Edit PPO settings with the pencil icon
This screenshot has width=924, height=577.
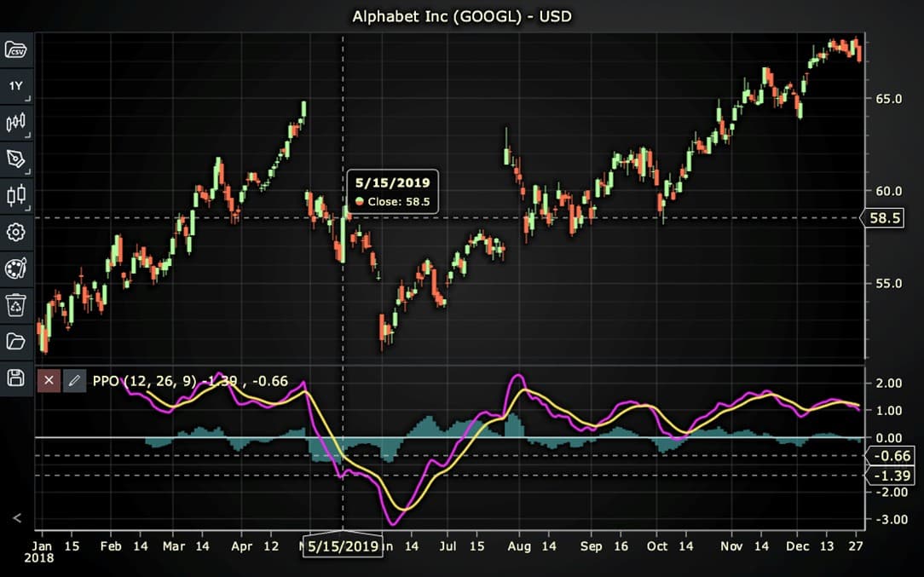[x=74, y=381]
